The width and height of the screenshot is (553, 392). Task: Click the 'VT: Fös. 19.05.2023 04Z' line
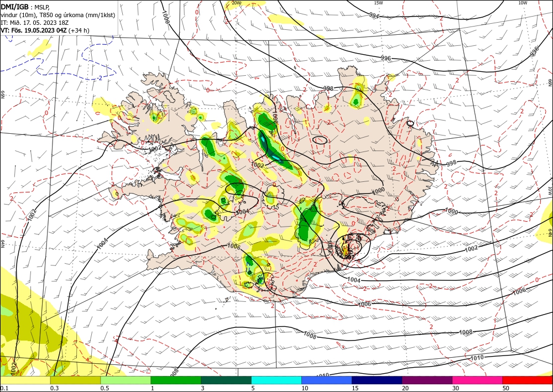[x=34, y=30]
